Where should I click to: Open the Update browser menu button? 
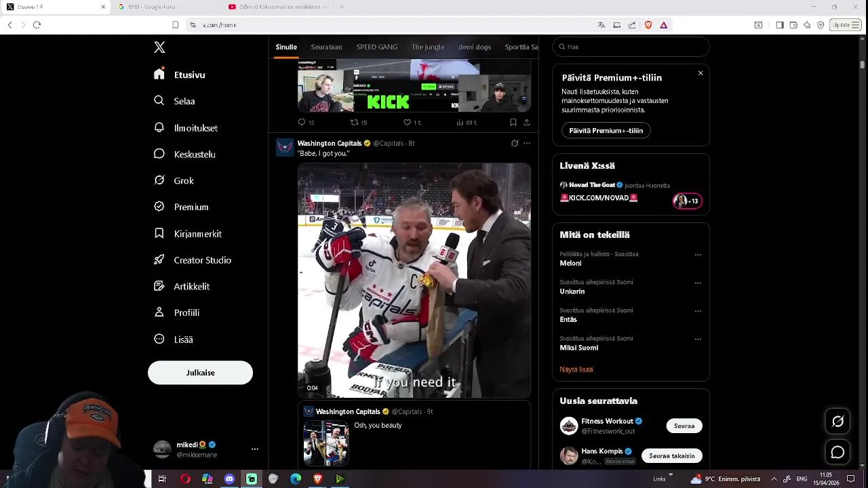click(x=846, y=25)
